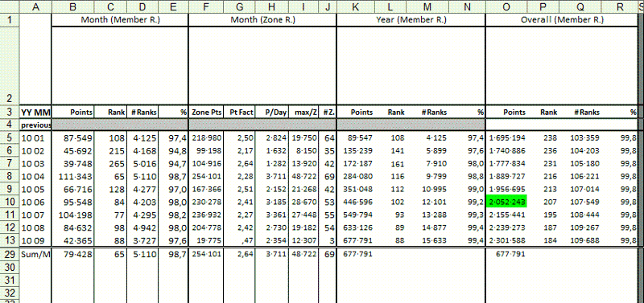The height and width of the screenshot is (303, 644).
Task: Select the '10 01' row label cell
Action: pyautogui.click(x=35, y=137)
